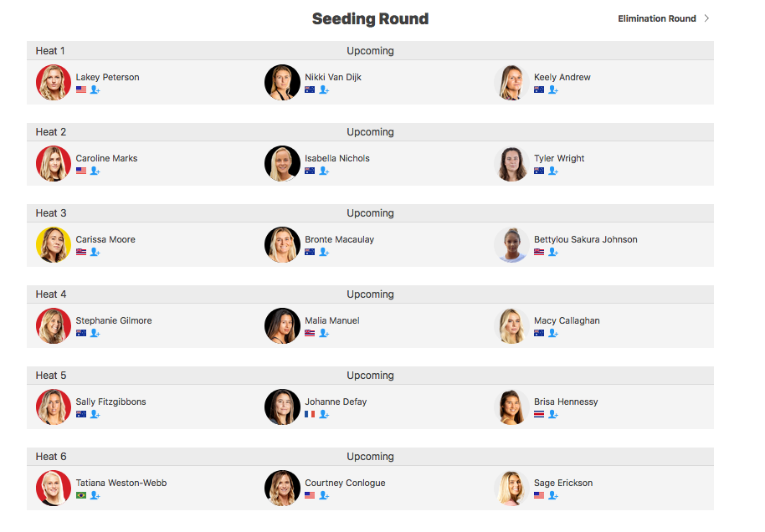
Task: Follow Brisa Hennessy with add-person icon
Action: click(x=553, y=414)
